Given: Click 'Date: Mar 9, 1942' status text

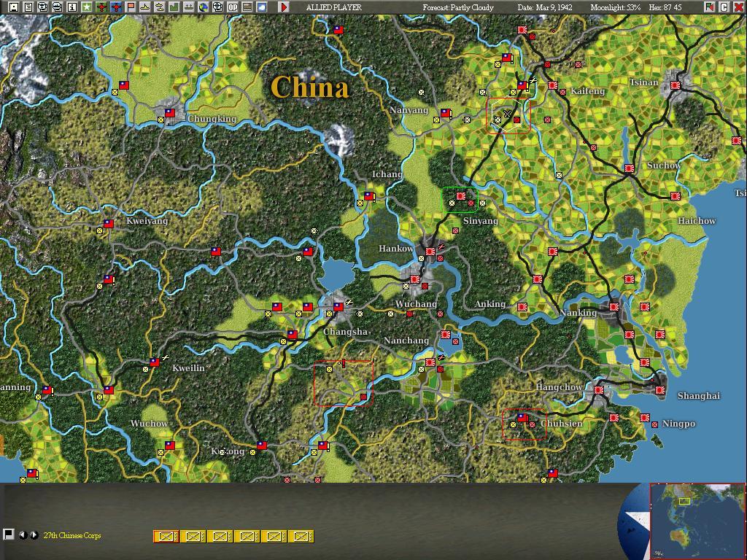Looking at the screenshot, I should pos(544,7).
